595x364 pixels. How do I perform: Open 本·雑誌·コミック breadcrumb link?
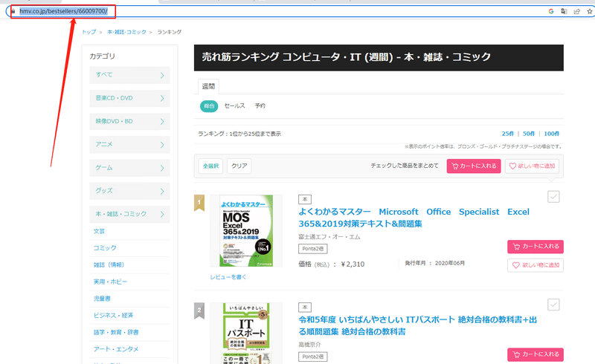tap(126, 32)
